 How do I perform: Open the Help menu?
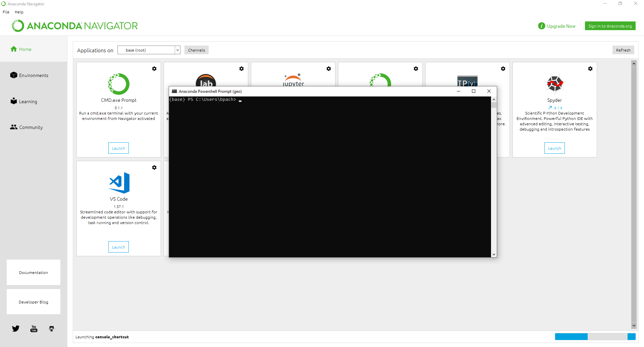(x=19, y=12)
